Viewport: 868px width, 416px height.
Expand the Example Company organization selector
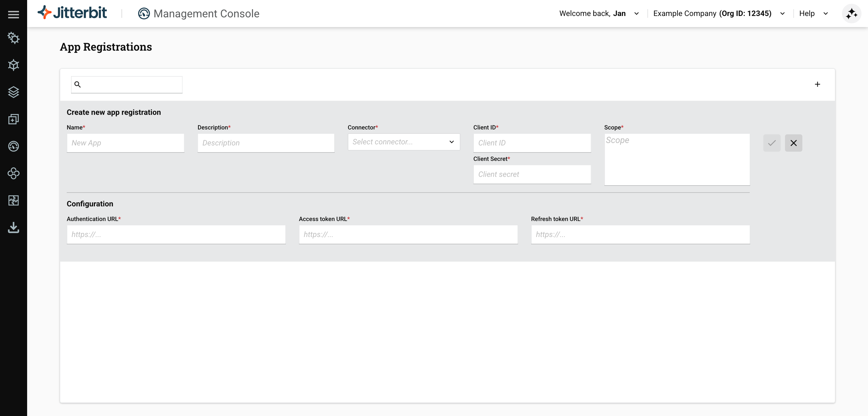tap(718, 14)
